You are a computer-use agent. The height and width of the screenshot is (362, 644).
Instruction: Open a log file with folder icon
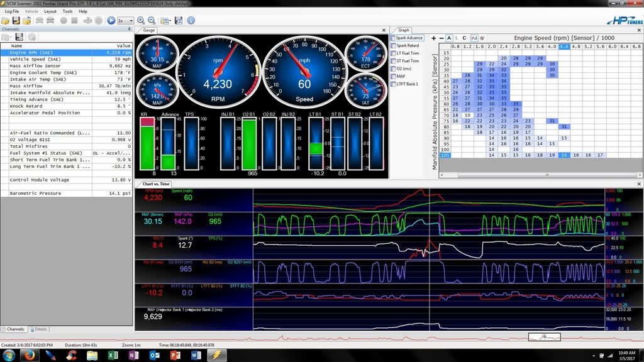pyautogui.click(x=5, y=21)
